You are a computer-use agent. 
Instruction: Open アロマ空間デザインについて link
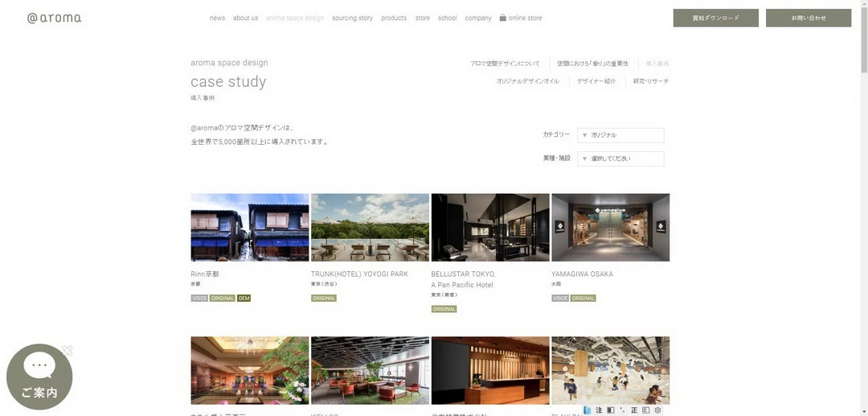tap(505, 64)
